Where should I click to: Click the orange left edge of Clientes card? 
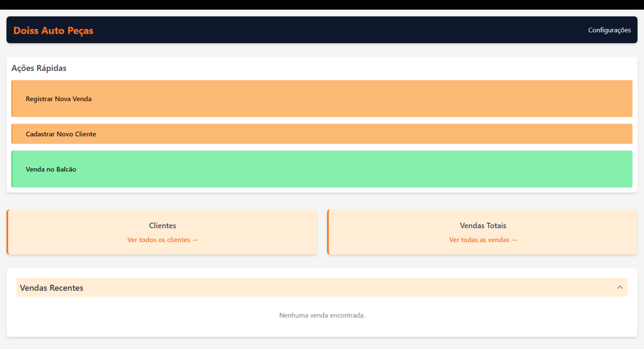coord(7,232)
